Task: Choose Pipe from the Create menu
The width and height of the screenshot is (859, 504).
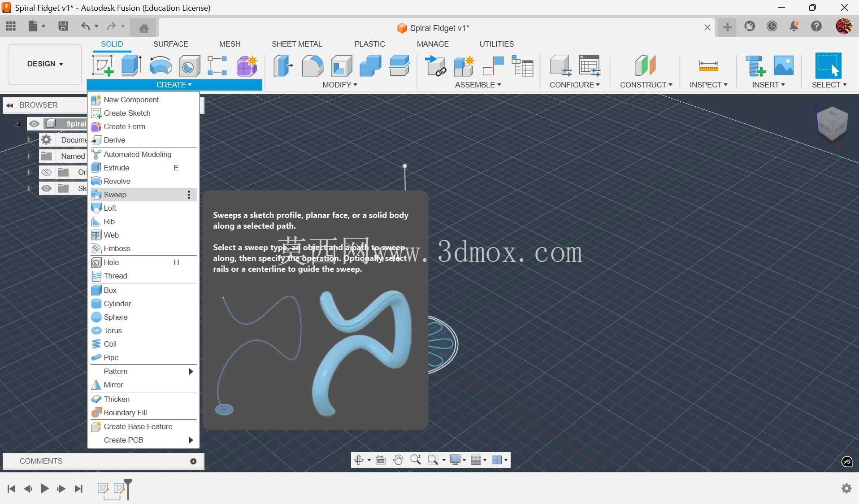Action: (143, 357)
